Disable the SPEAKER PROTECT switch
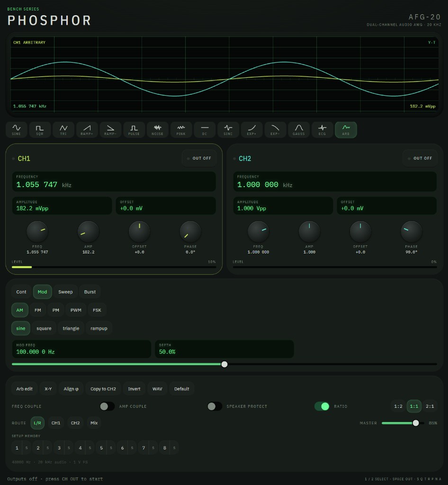 point(322,406)
